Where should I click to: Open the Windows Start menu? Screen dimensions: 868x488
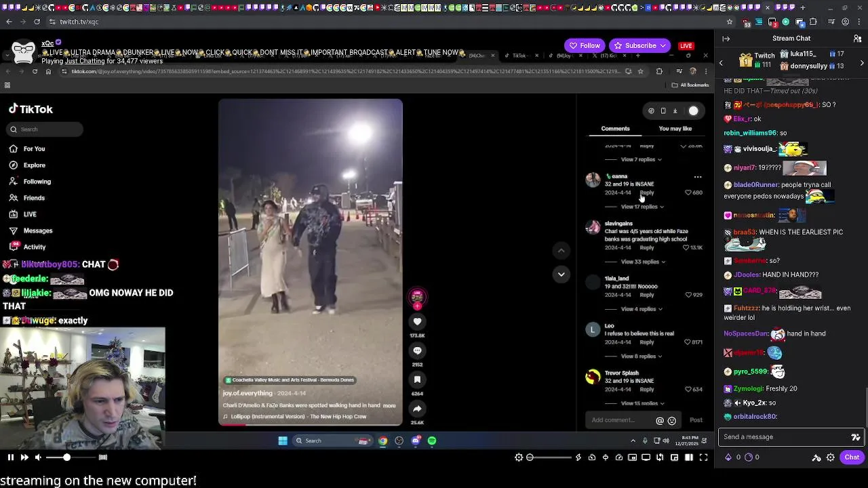(283, 441)
